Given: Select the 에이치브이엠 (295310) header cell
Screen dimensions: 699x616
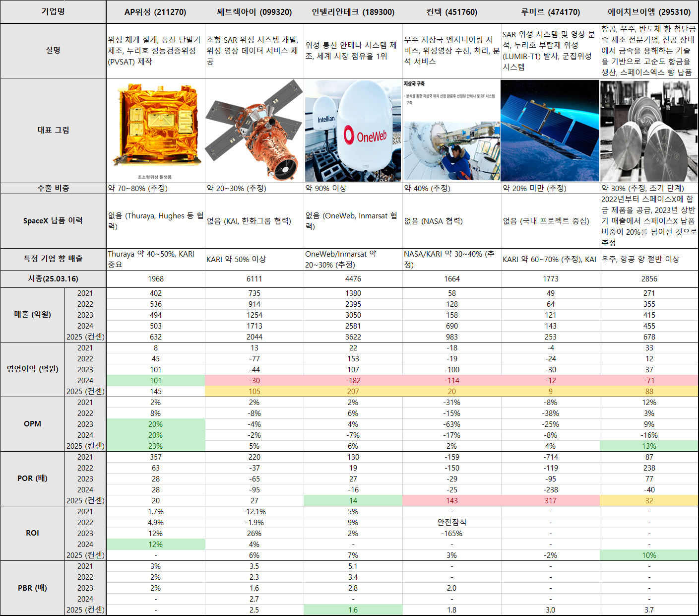Looking at the screenshot, I should click(649, 12).
